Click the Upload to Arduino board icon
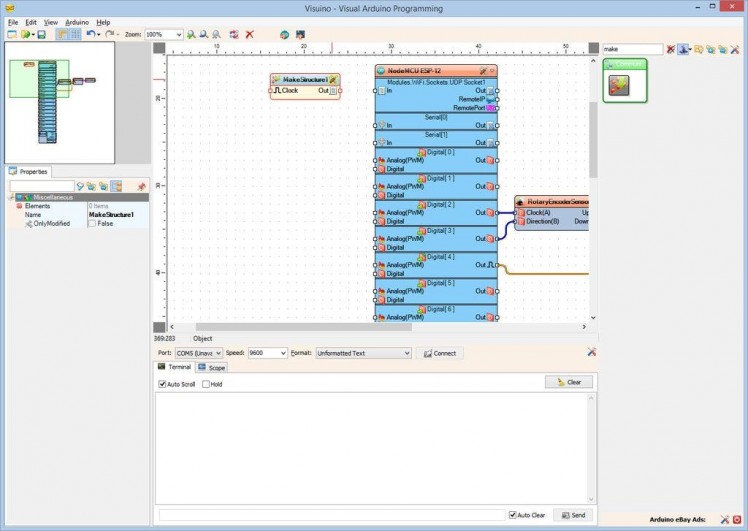This screenshot has width=748, height=531. 299,34
